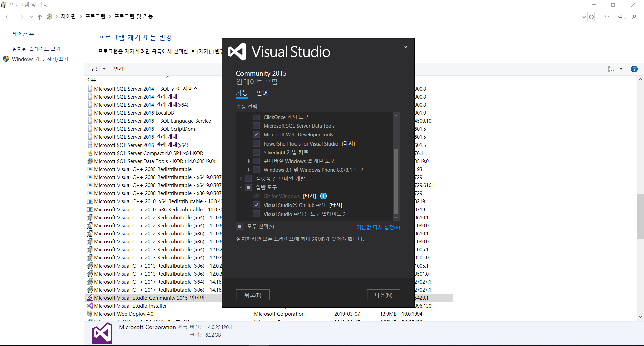Uncheck Visual Studio용 GitHub 확장 checkbox
This screenshot has width=644, height=346.
(x=256, y=205)
